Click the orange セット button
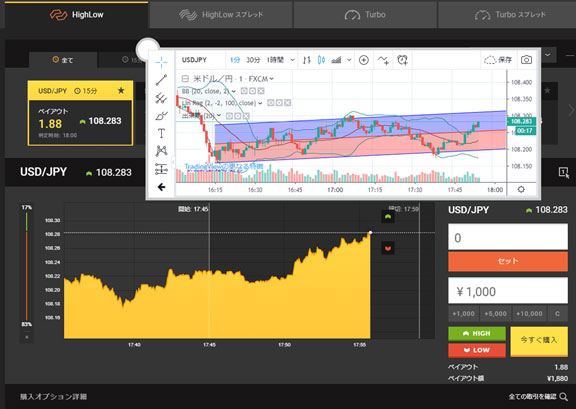 click(x=508, y=261)
